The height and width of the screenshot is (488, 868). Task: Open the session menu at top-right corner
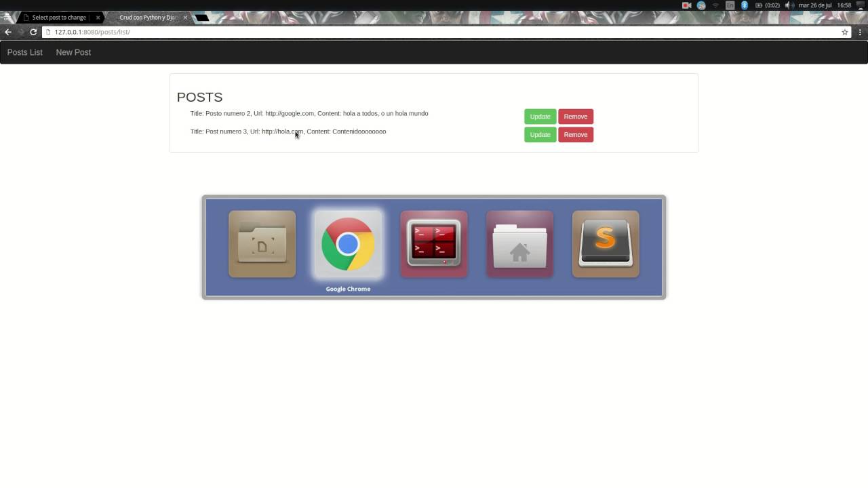click(x=861, y=5)
